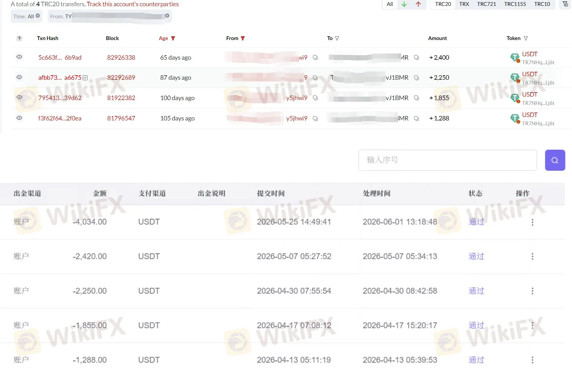Copy From address in the +2,400 row
Screen dimensions: 572x392
(315, 58)
